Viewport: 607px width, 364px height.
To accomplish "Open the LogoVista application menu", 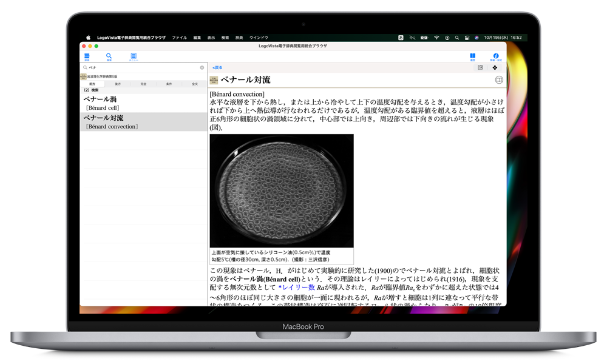I will coord(131,38).
